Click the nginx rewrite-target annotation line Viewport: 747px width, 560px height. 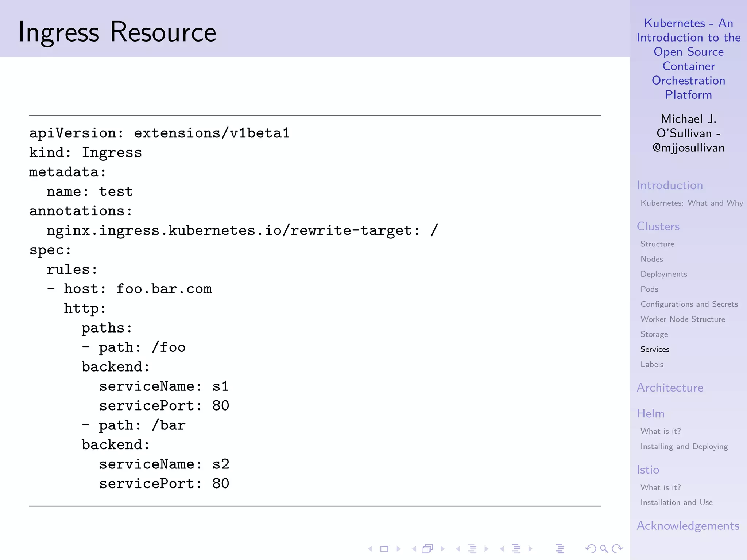click(x=242, y=230)
